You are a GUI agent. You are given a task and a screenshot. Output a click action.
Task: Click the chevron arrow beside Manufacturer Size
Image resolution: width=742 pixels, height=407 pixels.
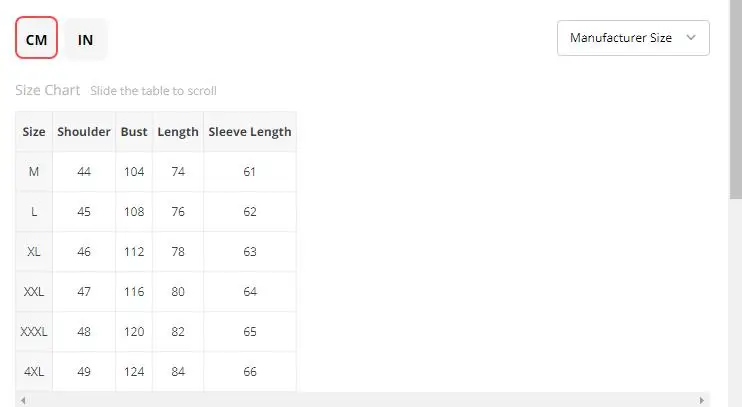(x=691, y=38)
